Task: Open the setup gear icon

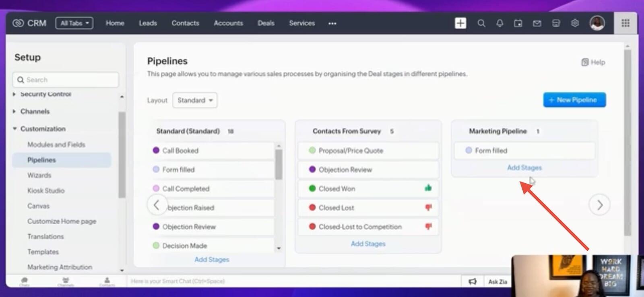Action: click(x=575, y=23)
